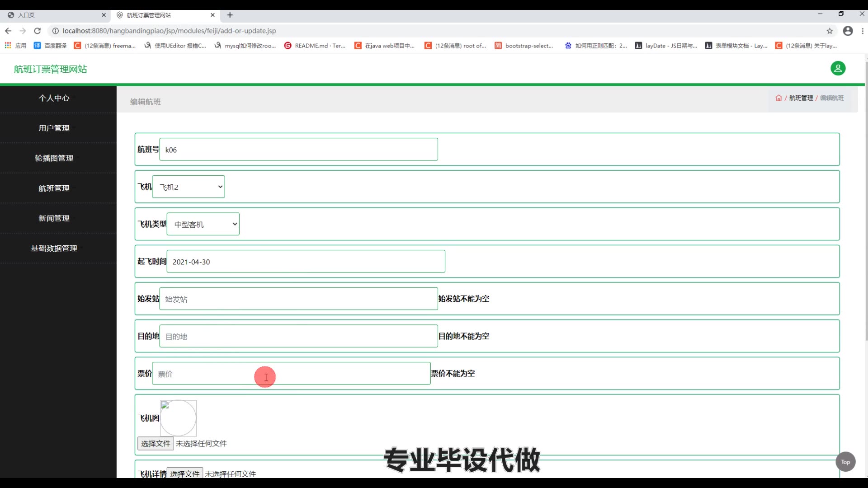Open 航班管理 in the sidebar
Screen dimensions: 868x488
(x=54, y=188)
